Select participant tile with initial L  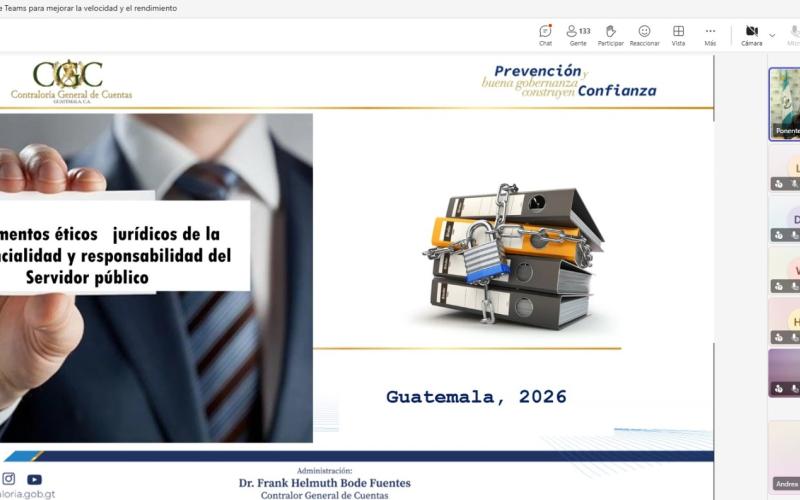tap(785, 168)
